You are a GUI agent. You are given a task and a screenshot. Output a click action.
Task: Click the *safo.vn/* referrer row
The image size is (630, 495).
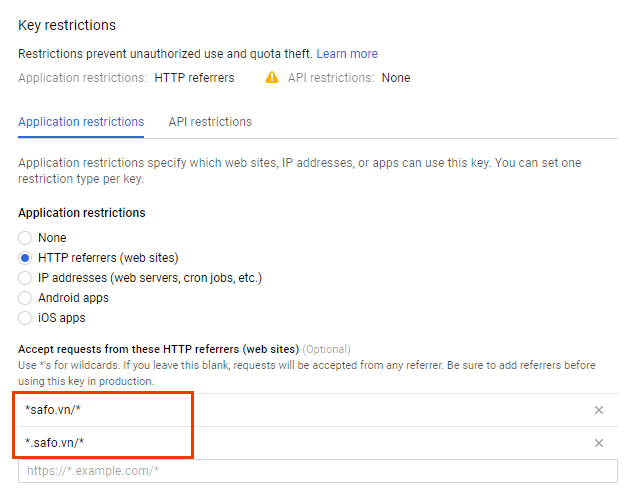click(318, 410)
